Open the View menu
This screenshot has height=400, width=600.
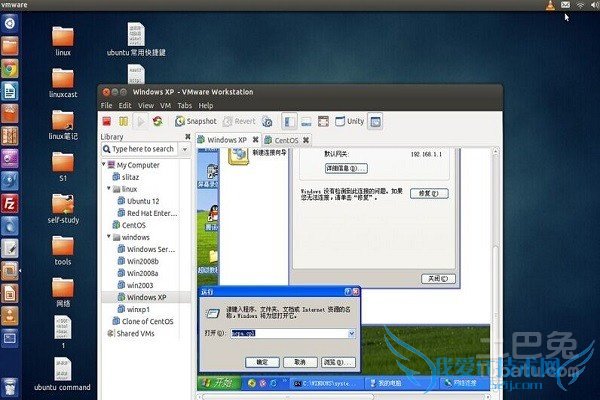(x=146, y=105)
